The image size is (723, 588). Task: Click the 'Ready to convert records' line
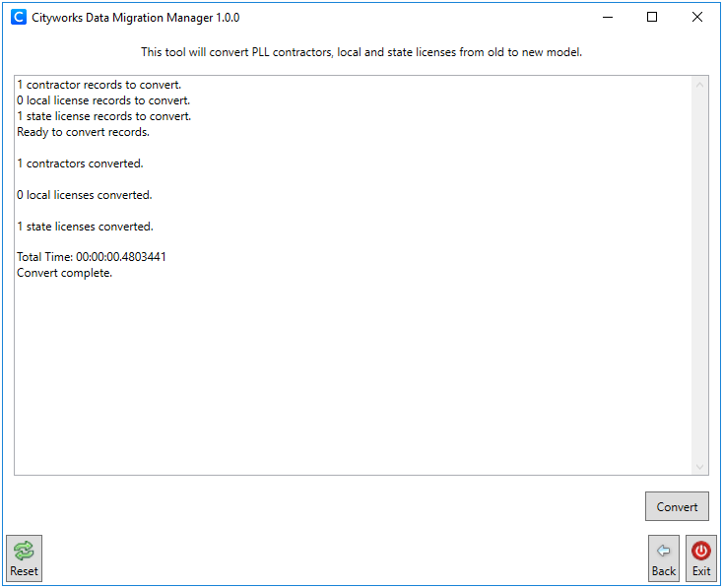coord(83,132)
